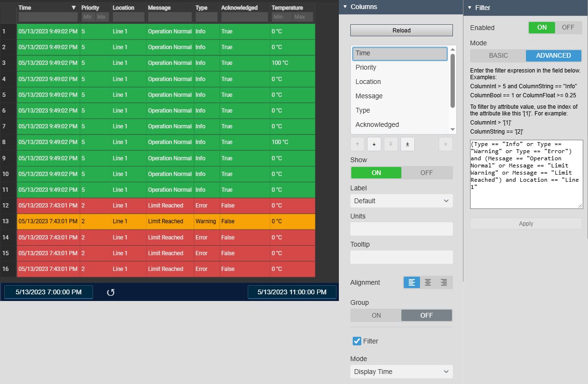
Task: Click the columns list scrollbar
Action: (452, 81)
